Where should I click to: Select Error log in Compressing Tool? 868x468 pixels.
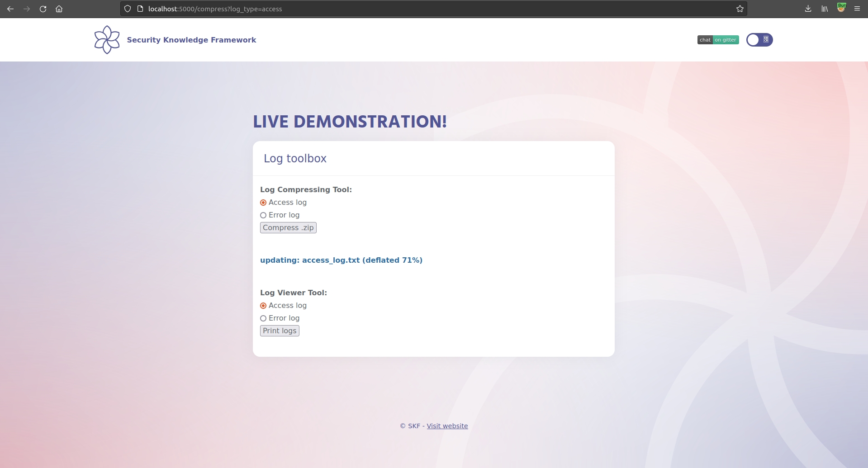pos(263,215)
